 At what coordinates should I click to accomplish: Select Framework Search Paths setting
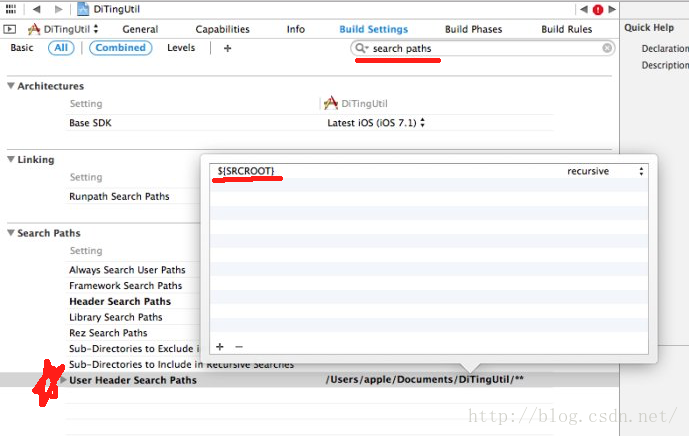(x=125, y=285)
